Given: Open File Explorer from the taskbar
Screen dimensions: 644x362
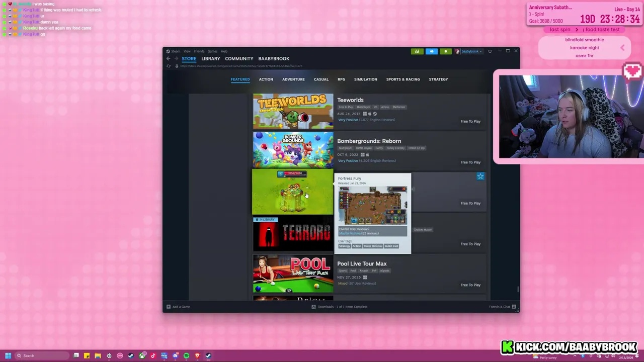Looking at the screenshot, I should (98, 355).
